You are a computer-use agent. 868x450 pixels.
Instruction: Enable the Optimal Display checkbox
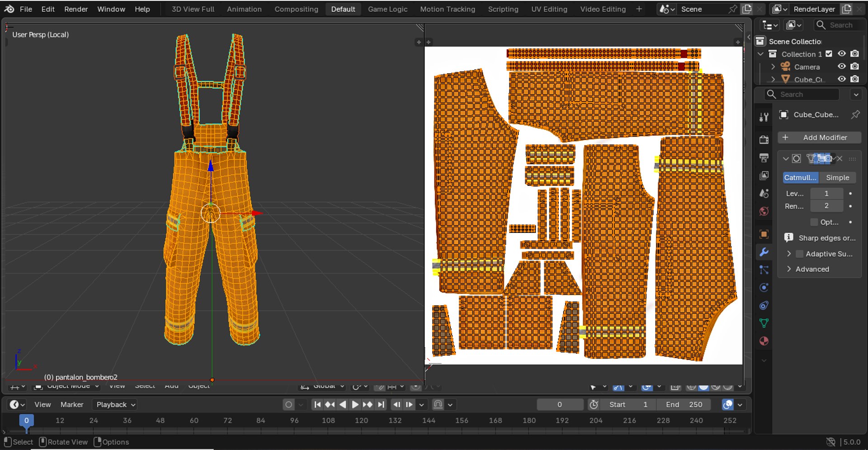(x=814, y=222)
